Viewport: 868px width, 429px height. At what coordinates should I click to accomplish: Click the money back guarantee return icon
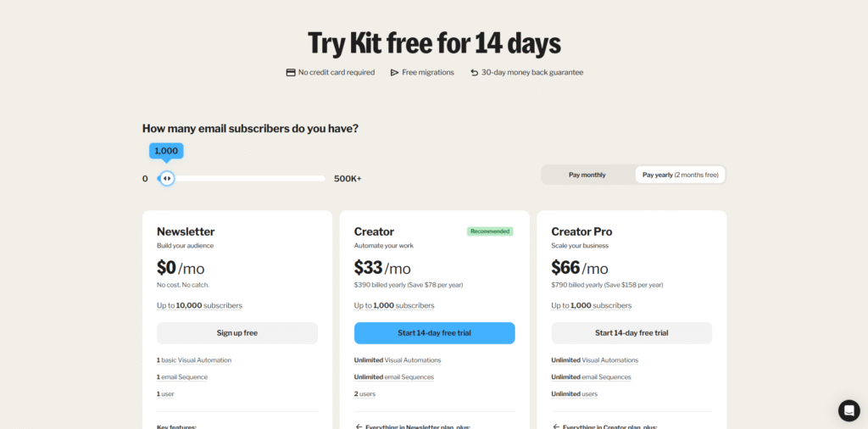[x=475, y=73]
